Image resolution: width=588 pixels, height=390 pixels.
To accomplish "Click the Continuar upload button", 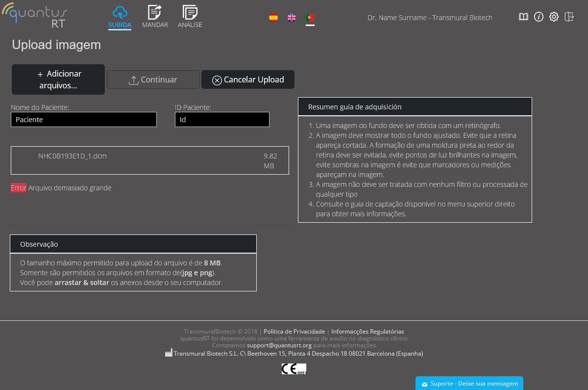I will (x=153, y=79).
